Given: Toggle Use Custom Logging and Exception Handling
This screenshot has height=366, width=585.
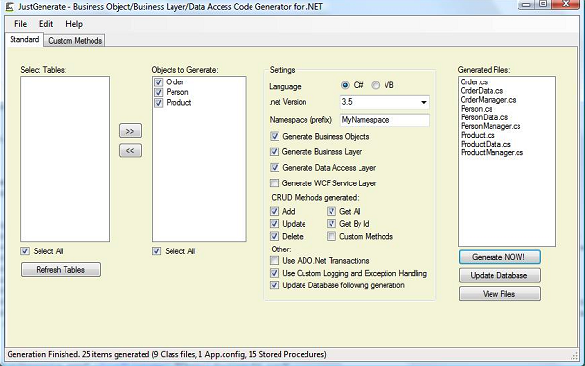Looking at the screenshot, I should [275, 273].
